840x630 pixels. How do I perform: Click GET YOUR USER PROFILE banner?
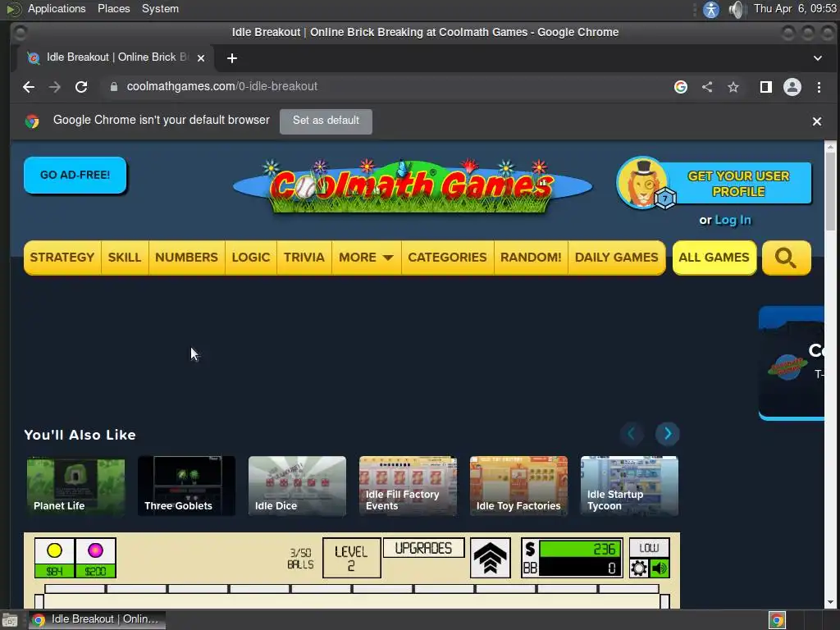(x=714, y=183)
